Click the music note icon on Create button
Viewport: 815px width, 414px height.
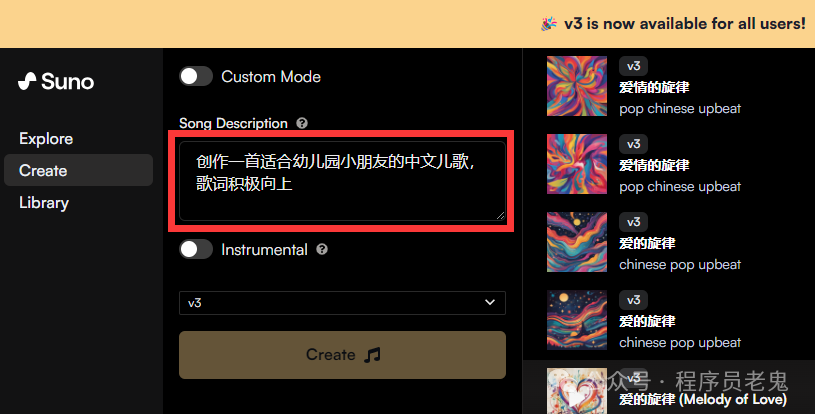click(372, 355)
